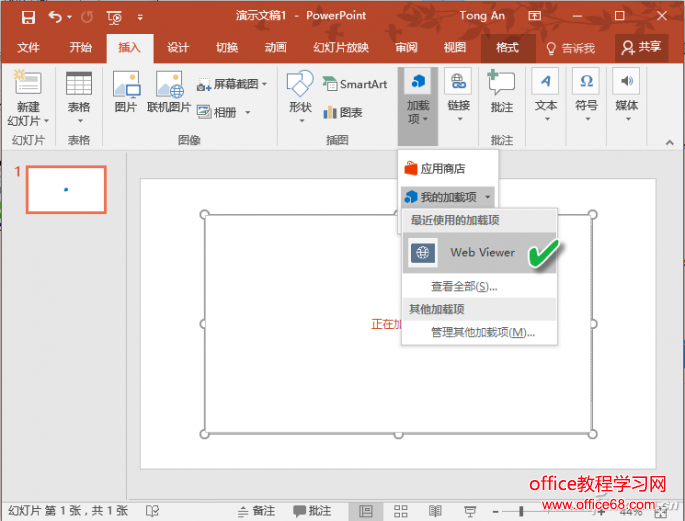Click the top-left corner handle of add-in frame
The width and height of the screenshot is (685, 521).
point(204,214)
